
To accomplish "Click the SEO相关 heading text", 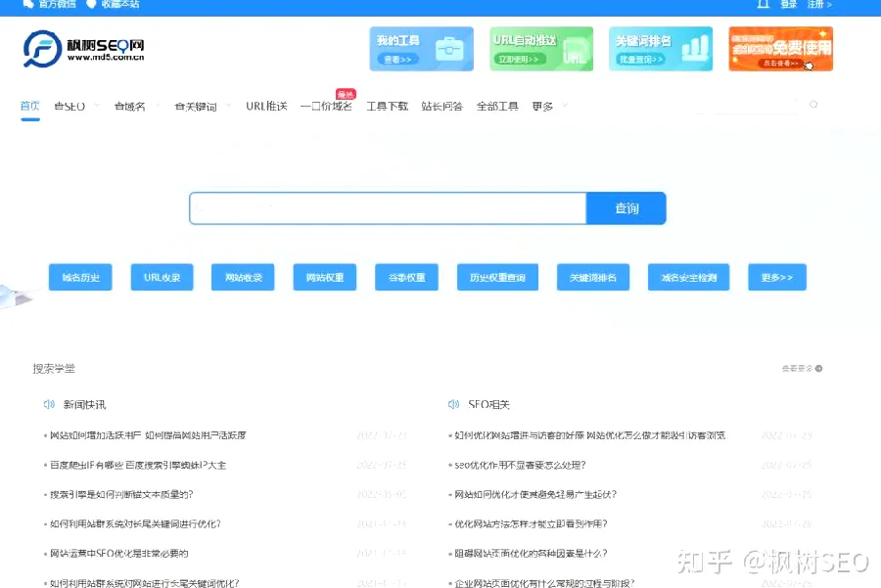I will pos(488,404).
